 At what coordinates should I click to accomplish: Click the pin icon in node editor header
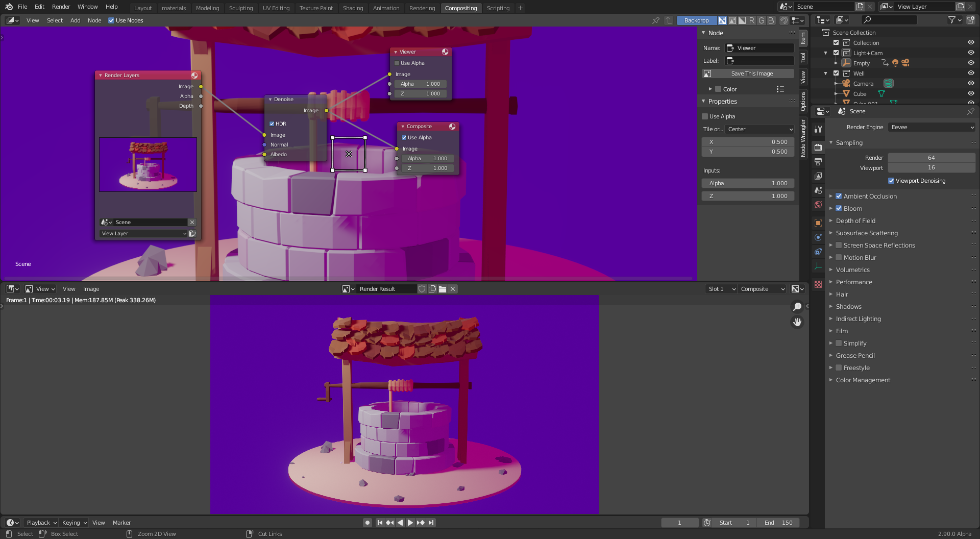[x=656, y=20]
